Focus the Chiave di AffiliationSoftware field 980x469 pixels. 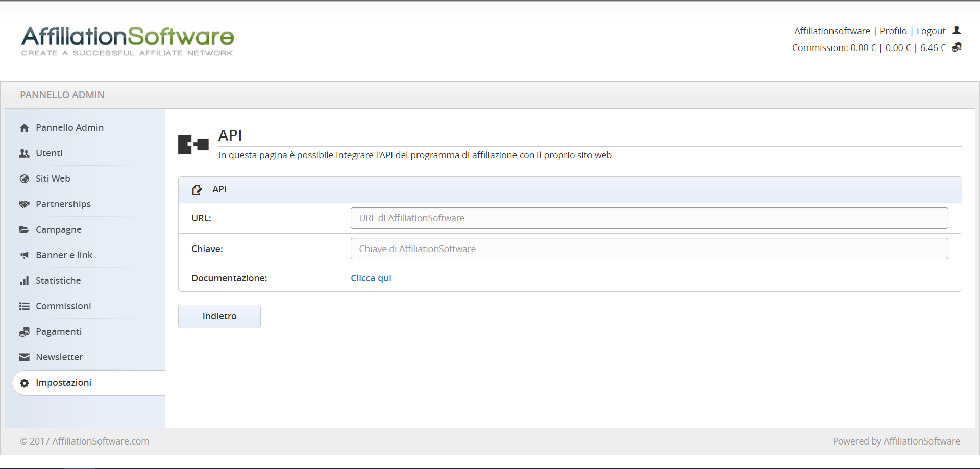point(649,249)
